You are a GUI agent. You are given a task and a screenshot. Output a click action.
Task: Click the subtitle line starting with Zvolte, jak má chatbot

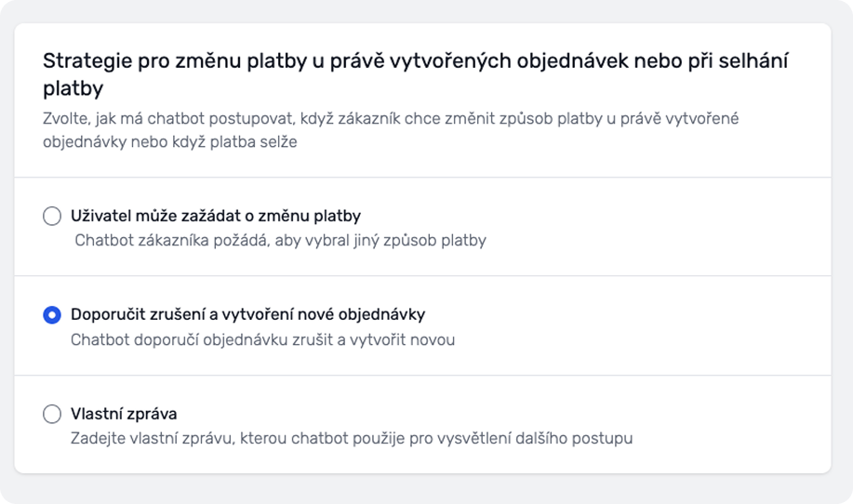(x=391, y=119)
